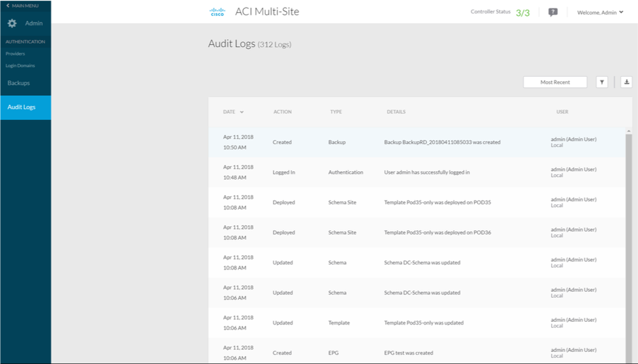638x364 pixels.
Task: Select the Audit Logs sidebar item
Action: point(22,107)
